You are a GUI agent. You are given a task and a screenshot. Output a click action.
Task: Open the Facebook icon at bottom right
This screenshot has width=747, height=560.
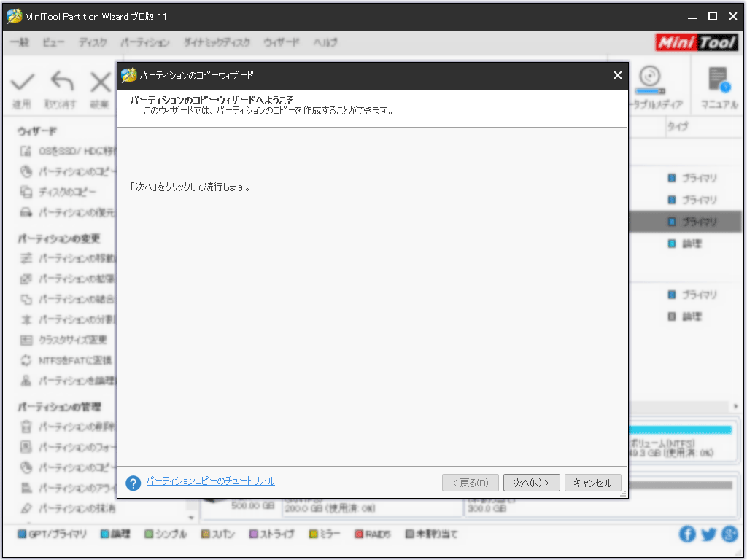click(x=687, y=534)
